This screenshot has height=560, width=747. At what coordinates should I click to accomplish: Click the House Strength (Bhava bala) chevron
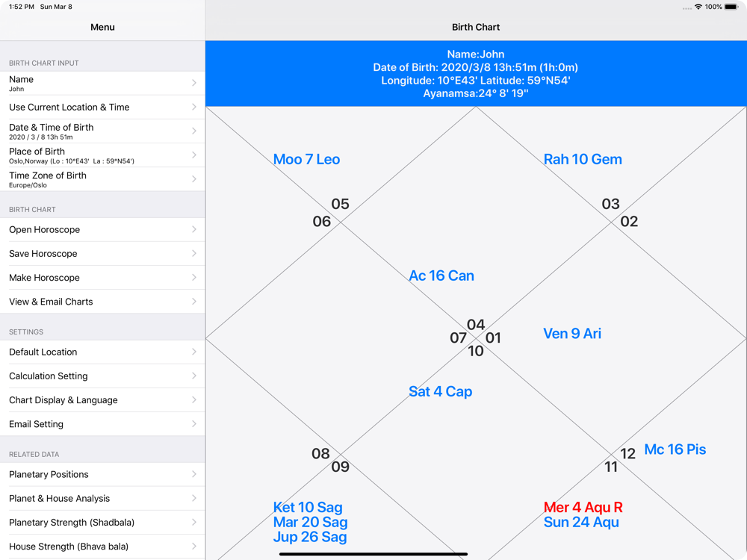194,547
